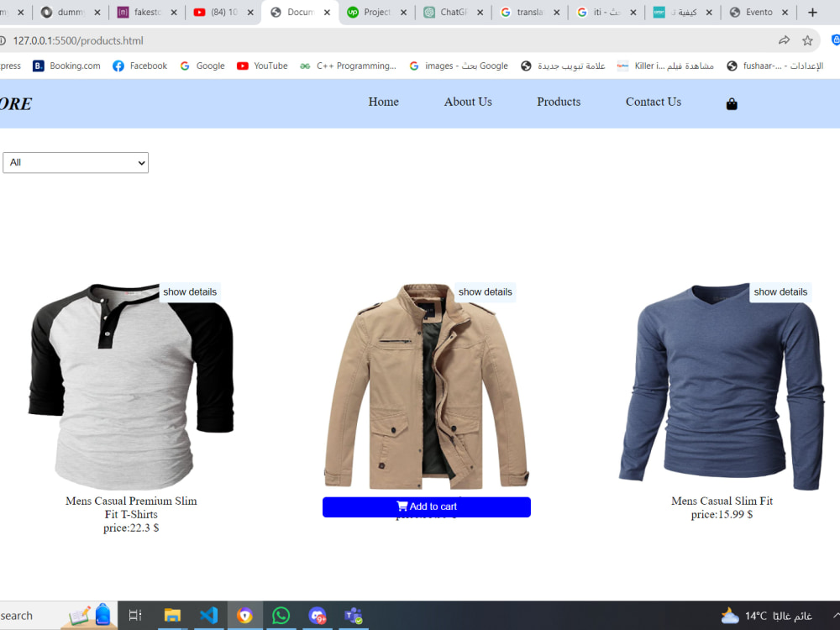Open the C++ Programming bookmark
Viewport: 840px width, 630px height.
(x=348, y=66)
